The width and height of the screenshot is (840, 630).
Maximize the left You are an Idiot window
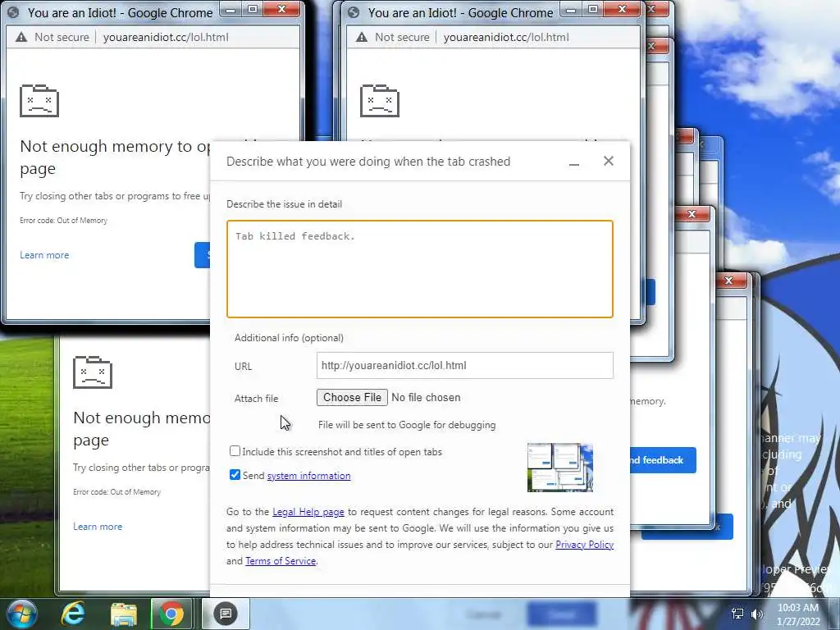[253, 9]
